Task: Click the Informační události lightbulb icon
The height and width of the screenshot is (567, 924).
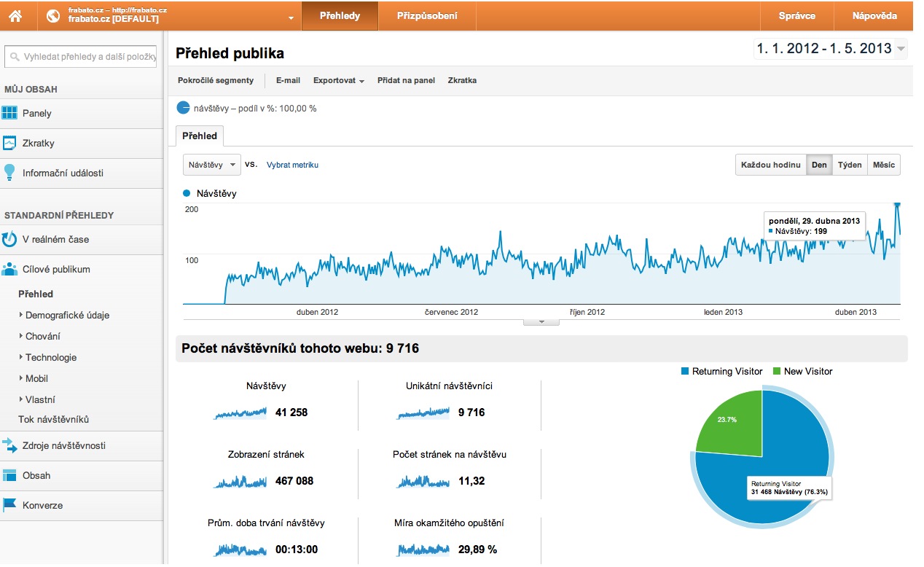Action: coord(9,173)
